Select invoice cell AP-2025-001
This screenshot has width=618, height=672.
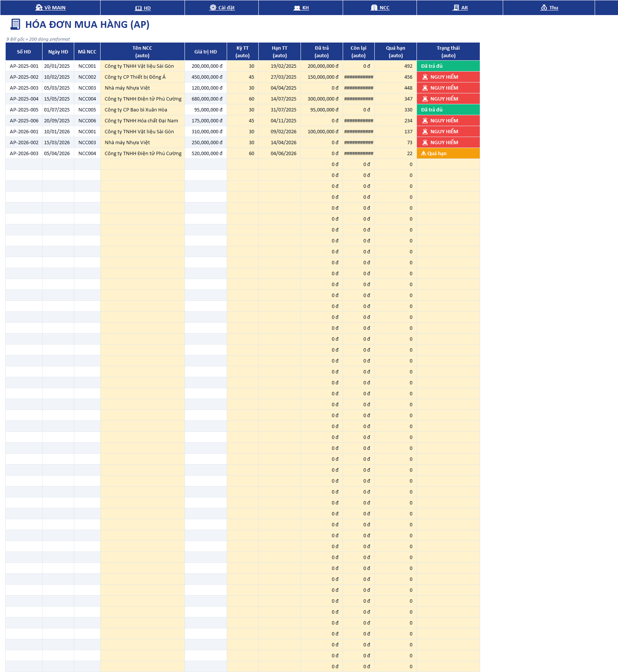24,66
